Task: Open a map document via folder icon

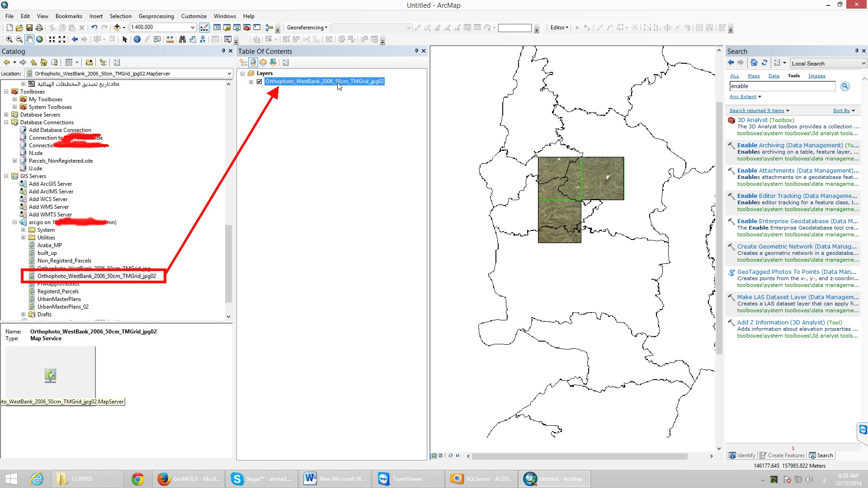Action: coord(19,28)
